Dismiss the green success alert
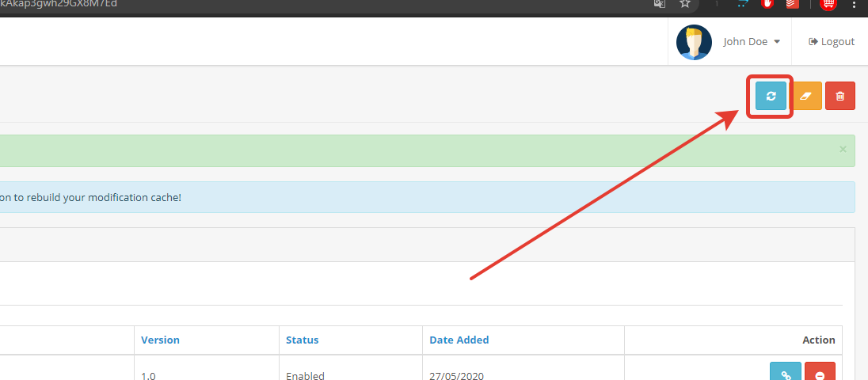This screenshot has height=380, width=868. [x=843, y=149]
